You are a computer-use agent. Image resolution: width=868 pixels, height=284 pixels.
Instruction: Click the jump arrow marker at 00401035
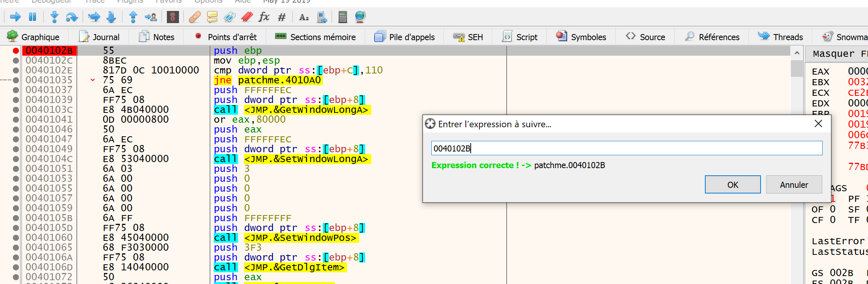pos(93,80)
